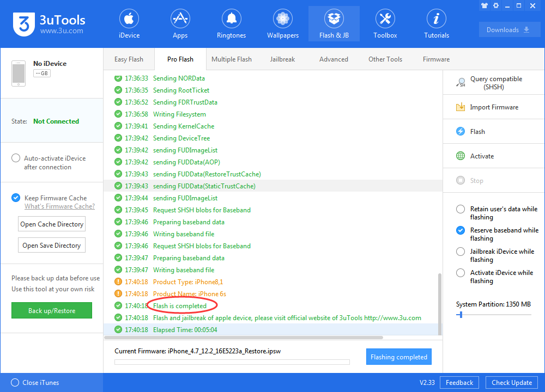Viewport: 545px width, 392px height.
Task: Click the Stop icon
Action: tap(461, 180)
